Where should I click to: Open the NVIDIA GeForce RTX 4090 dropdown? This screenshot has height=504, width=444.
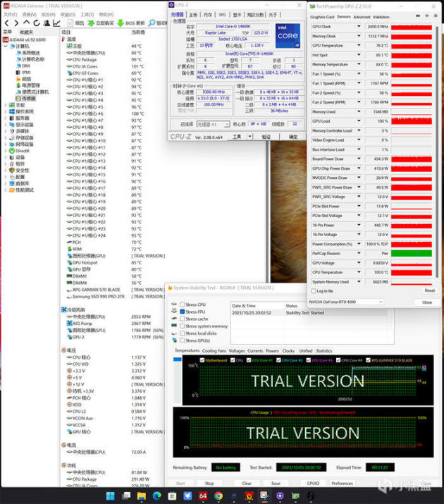coord(346,302)
